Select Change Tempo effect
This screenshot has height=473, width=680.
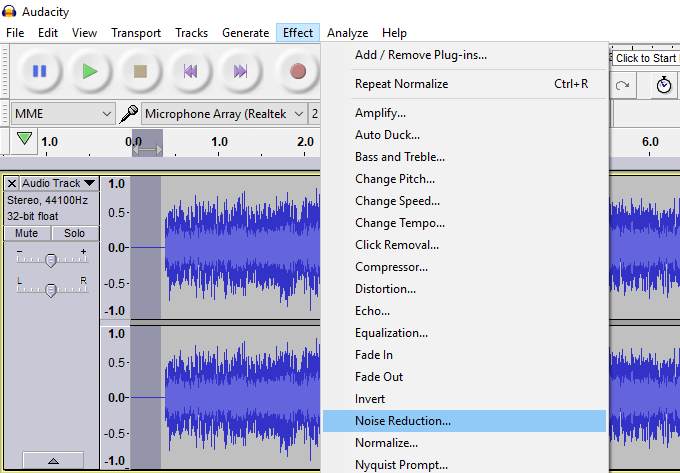tap(464, 223)
